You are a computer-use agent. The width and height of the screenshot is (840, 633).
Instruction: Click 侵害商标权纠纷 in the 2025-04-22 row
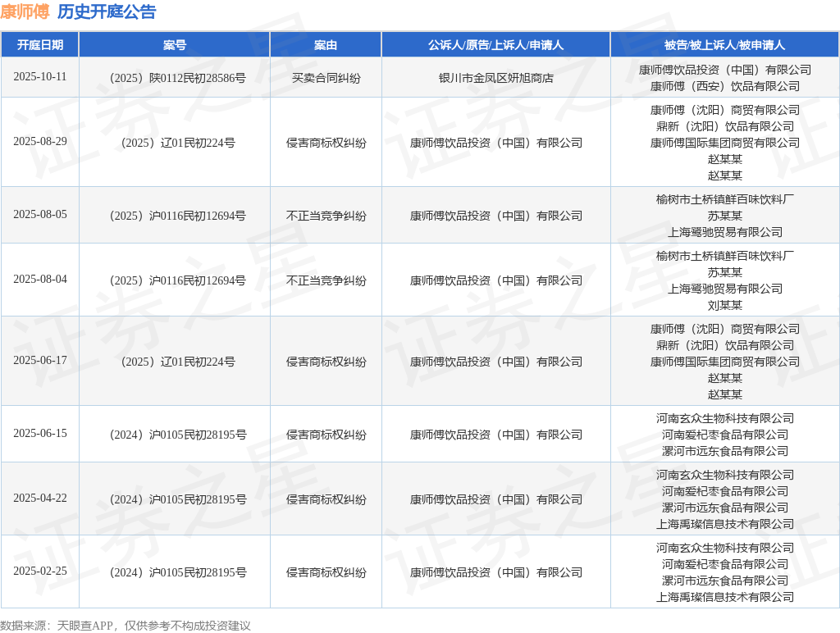326,499
